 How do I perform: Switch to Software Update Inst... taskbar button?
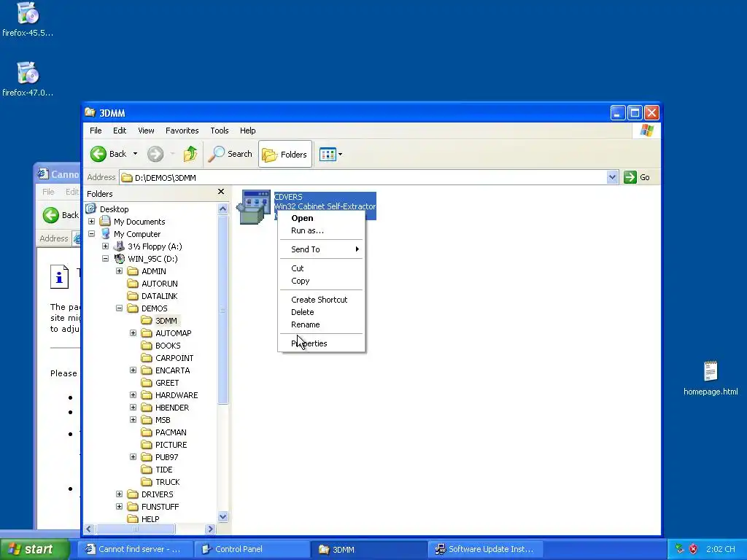[484, 549]
